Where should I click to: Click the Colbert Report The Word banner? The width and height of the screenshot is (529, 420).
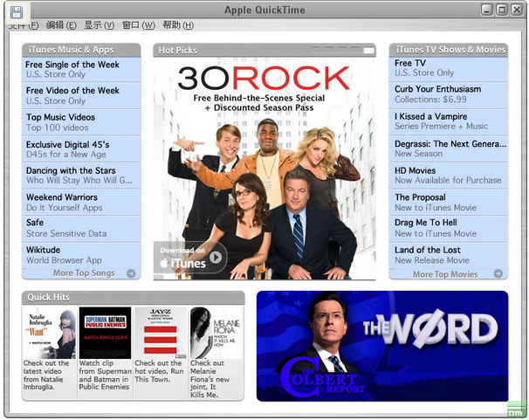381,346
